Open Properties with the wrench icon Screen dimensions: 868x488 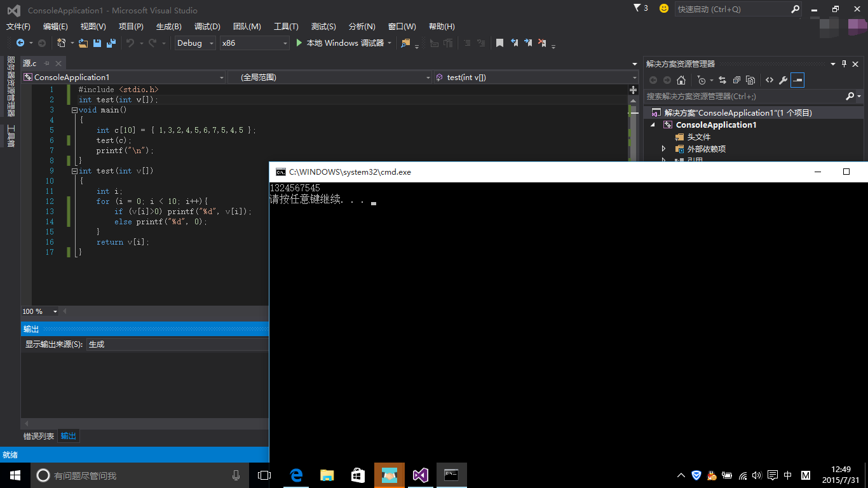[x=783, y=80]
